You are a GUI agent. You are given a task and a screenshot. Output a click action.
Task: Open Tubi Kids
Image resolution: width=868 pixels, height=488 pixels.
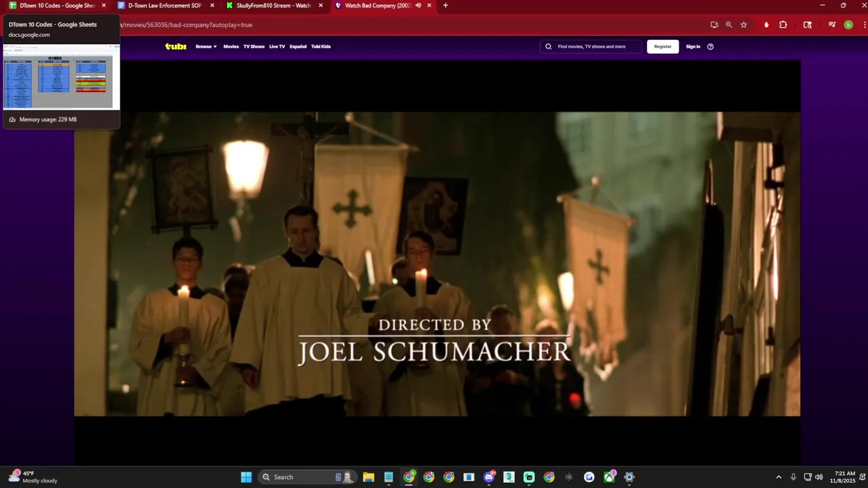pyautogui.click(x=321, y=47)
